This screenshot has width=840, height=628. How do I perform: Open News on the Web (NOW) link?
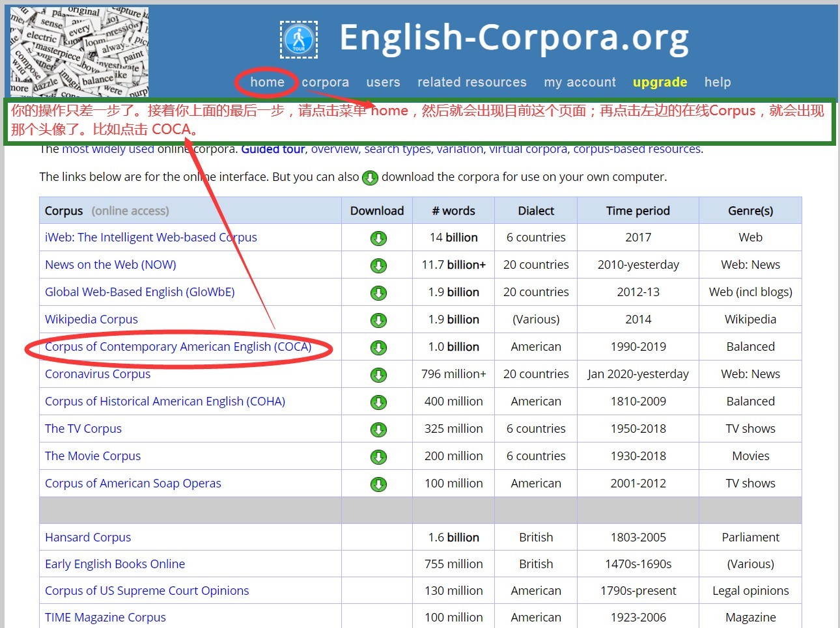[111, 265]
